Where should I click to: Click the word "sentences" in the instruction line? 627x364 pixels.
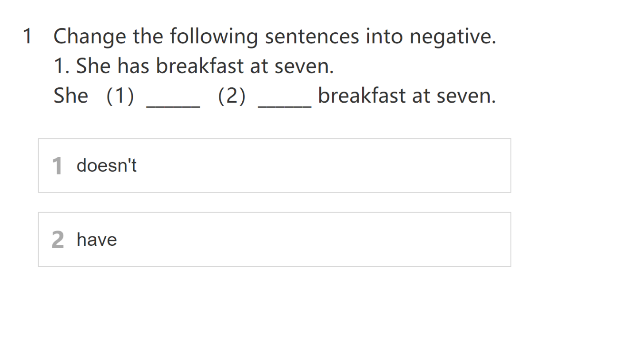pyautogui.click(x=312, y=36)
